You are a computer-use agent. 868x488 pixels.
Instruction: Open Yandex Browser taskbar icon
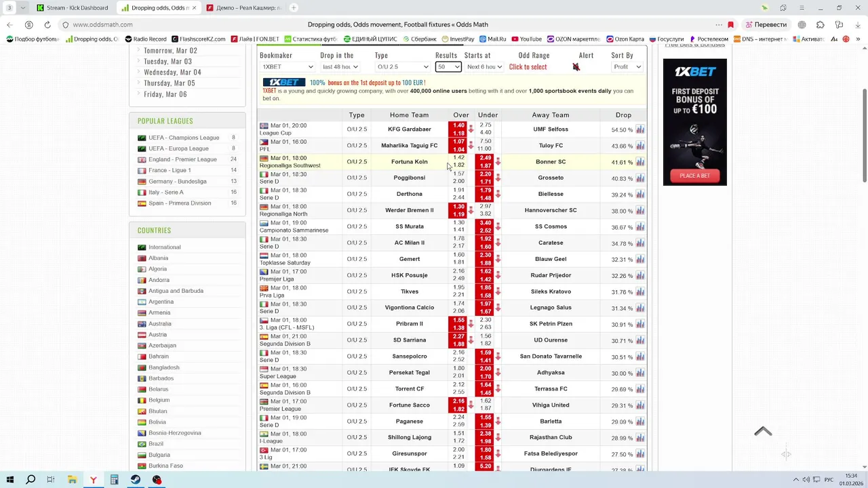(93, 480)
